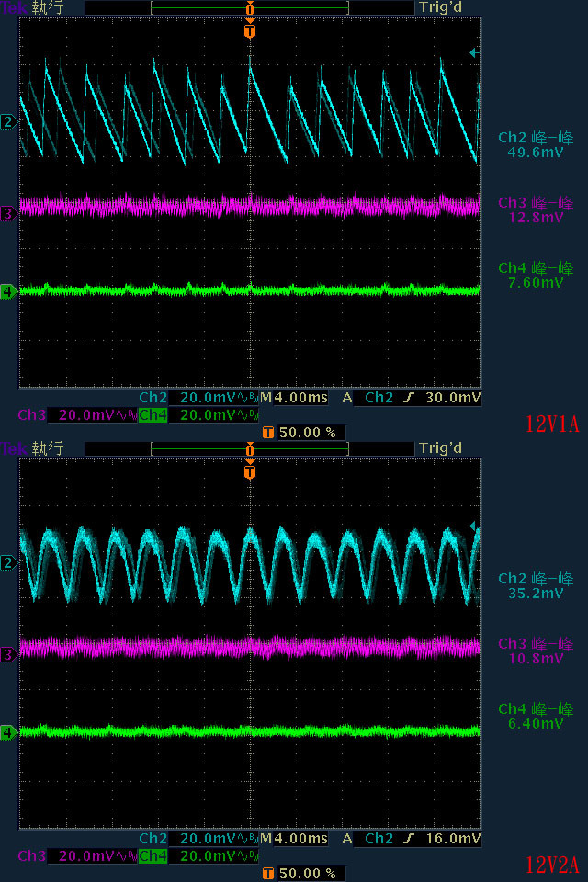Click the Ch2 ground marker in the 12V1A capture
The image size is (588, 882).
coord(8,121)
